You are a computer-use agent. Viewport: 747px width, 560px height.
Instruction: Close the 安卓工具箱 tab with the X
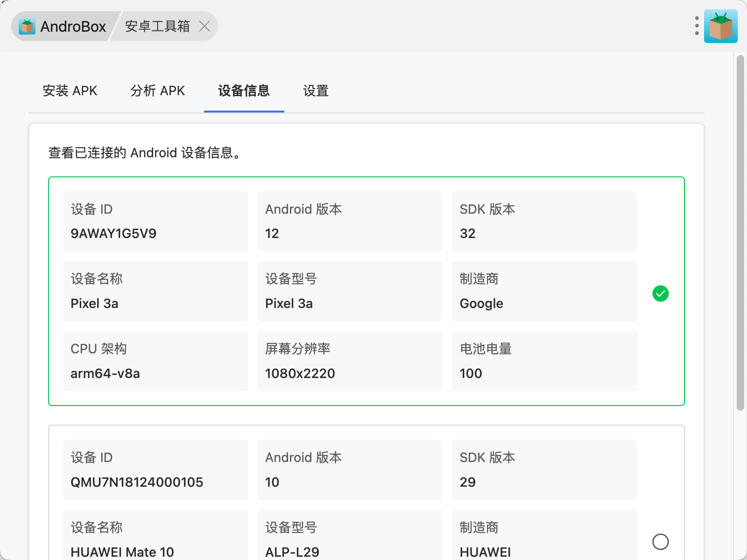point(204,26)
